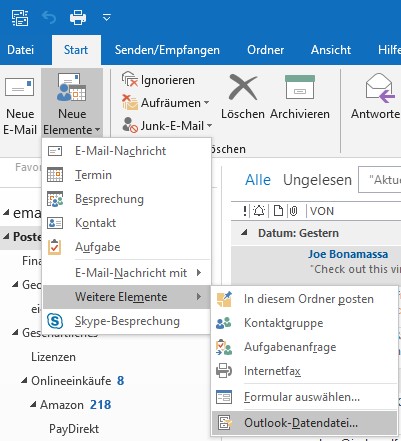Click Formular auswählen... entry

[304, 397]
